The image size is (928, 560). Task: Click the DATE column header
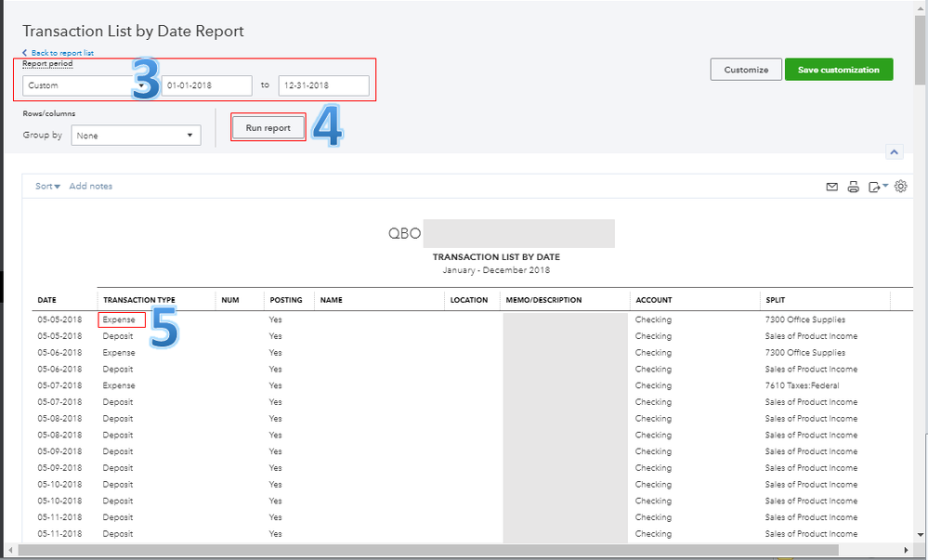coord(46,300)
